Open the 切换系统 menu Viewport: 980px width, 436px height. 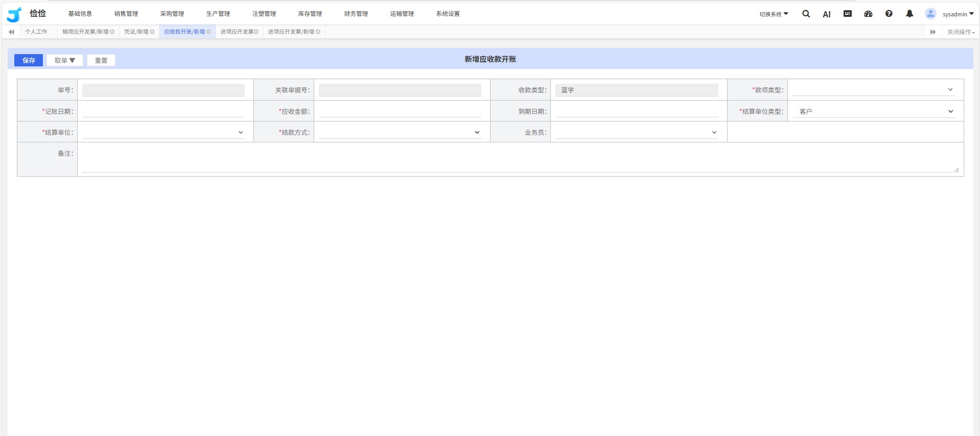773,14
